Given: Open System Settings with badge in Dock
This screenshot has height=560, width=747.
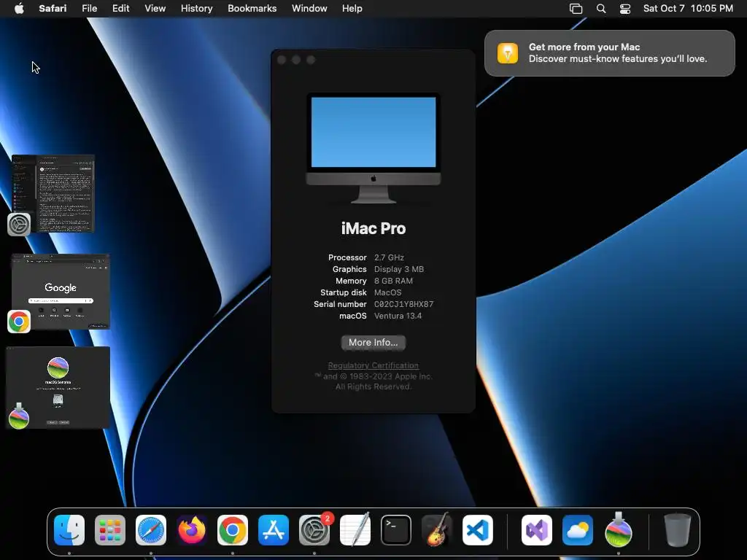Looking at the screenshot, I should click(314, 530).
